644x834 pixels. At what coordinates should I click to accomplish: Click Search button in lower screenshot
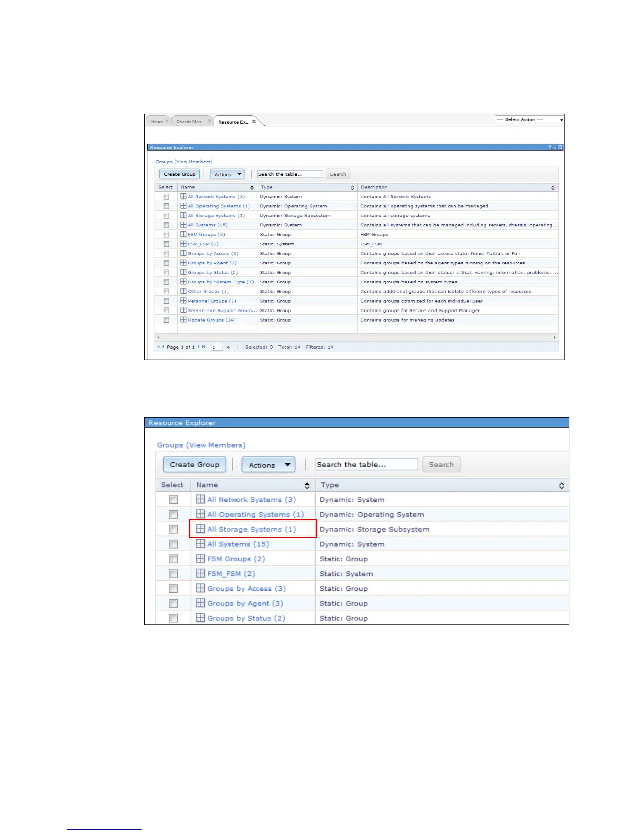click(x=441, y=464)
